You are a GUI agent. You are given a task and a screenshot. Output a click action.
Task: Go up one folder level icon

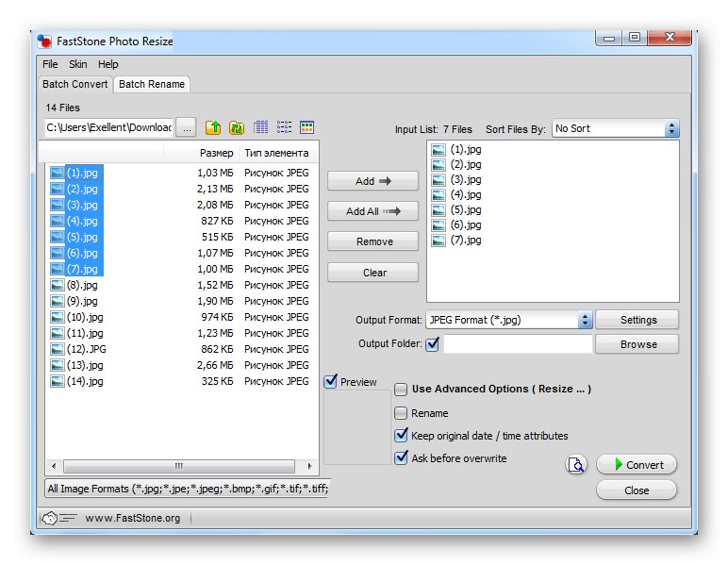[x=213, y=127]
